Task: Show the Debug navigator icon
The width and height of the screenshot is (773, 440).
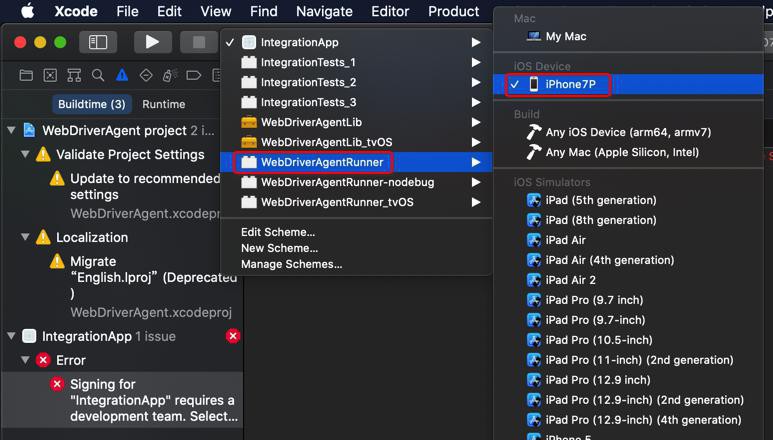Action: [169, 75]
